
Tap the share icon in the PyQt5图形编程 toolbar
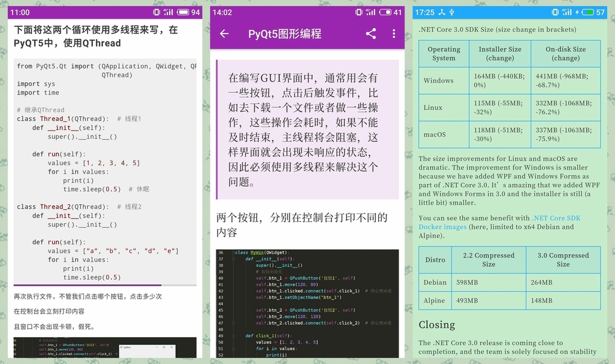(372, 32)
